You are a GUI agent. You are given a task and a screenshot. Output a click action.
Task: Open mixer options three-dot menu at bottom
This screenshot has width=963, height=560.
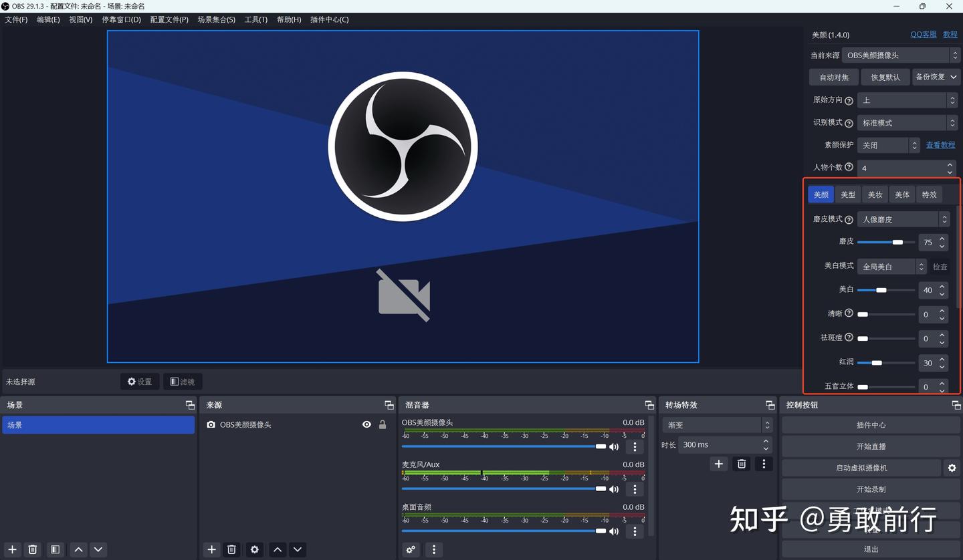434,549
